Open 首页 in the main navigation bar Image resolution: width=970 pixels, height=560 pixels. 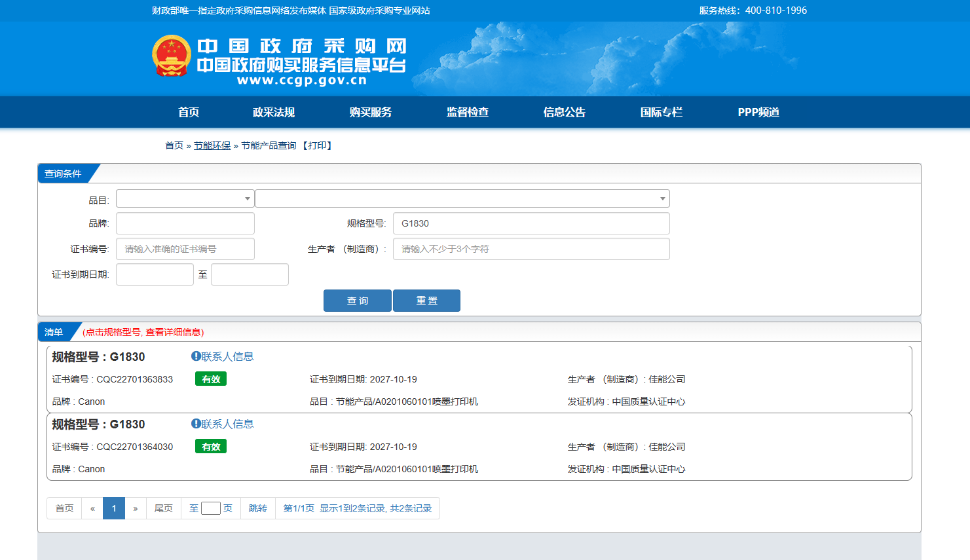click(x=189, y=112)
